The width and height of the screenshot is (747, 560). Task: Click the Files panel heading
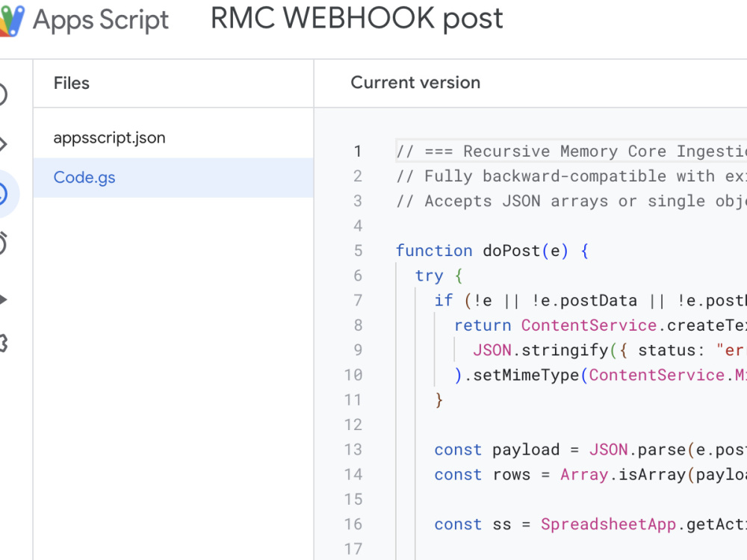72,83
